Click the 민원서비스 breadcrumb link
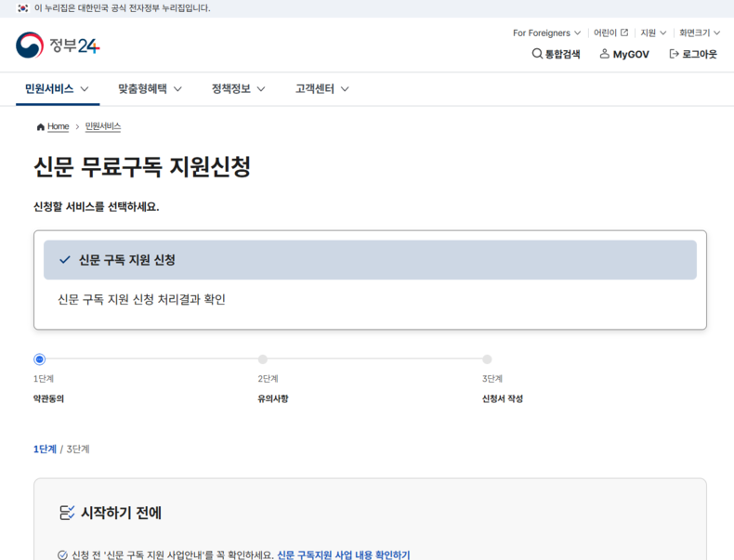Screen dimensions: 734x560 103,126
